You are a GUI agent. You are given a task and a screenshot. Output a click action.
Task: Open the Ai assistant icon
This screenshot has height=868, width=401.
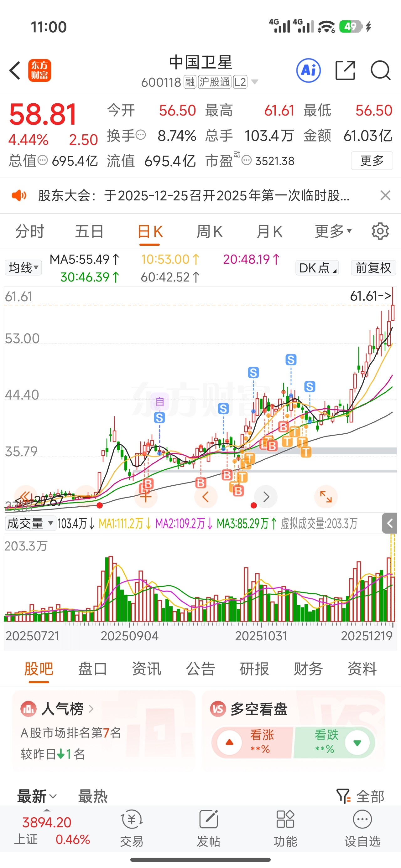point(308,70)
